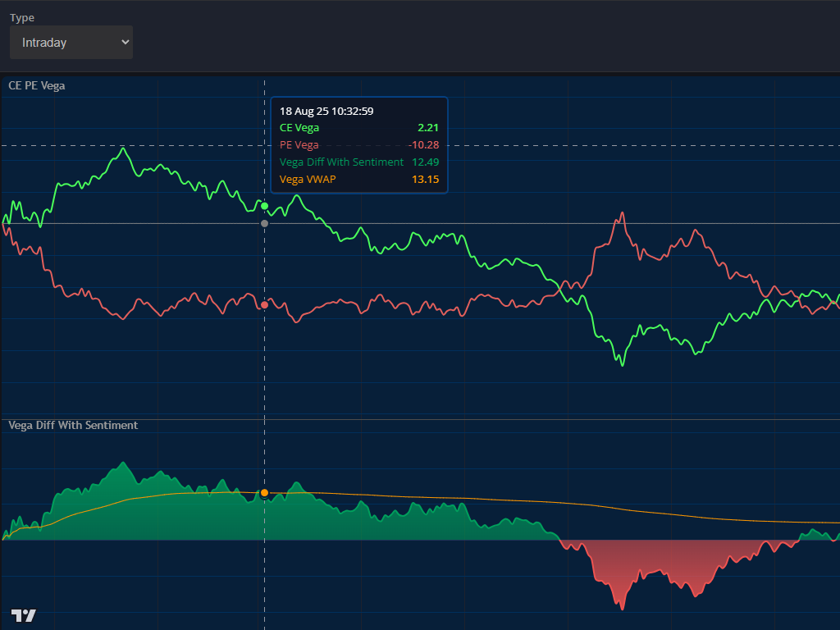
Task: Select the CE PE Vega pane title
Action: [37, 85]
